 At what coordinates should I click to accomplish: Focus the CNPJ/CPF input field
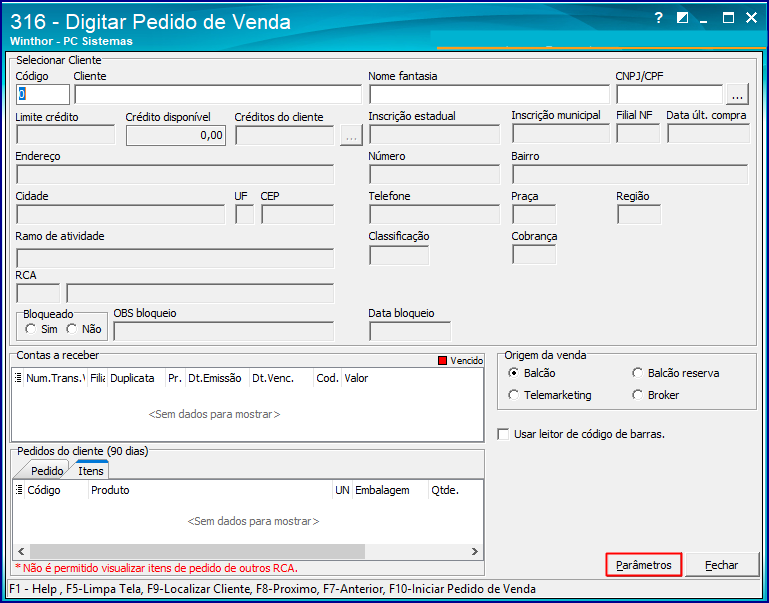click(x=669, y=94)
